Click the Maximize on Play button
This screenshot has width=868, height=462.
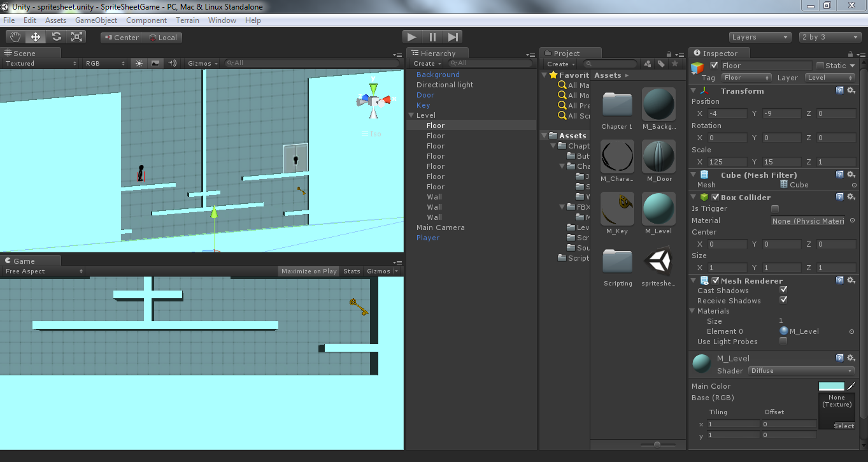click(x=309, y=271)
